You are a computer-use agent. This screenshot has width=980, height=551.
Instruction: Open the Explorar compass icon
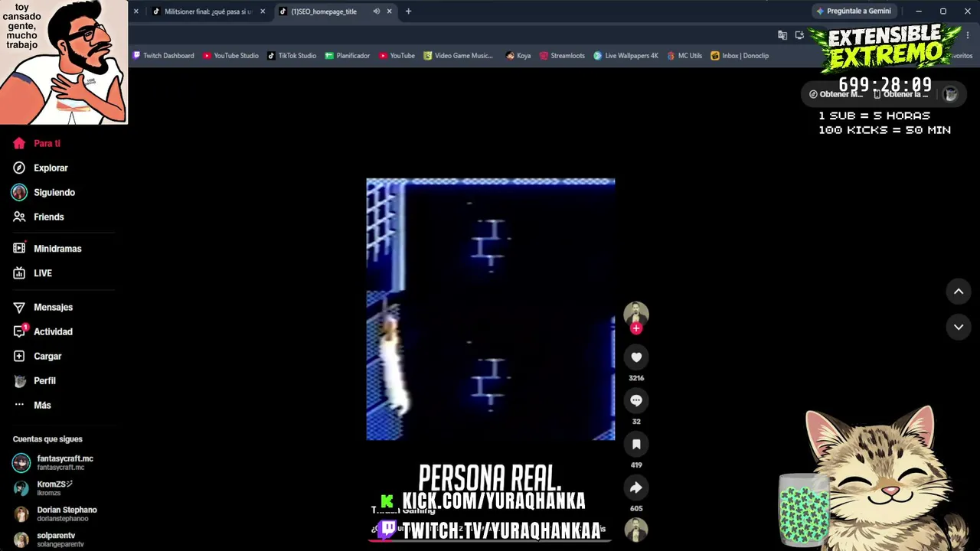[19, 168]
